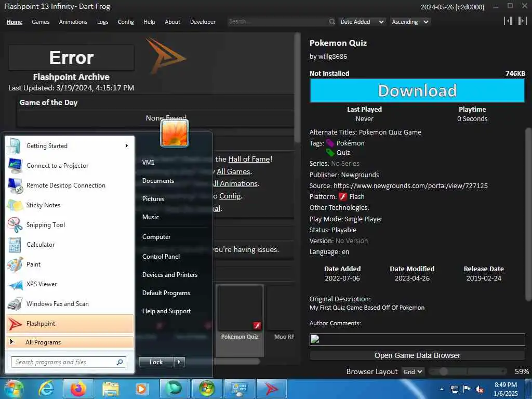Toggle the right sidebar icon in Flashpoint header
Viewport: 532px width, 399px height.
522,21
